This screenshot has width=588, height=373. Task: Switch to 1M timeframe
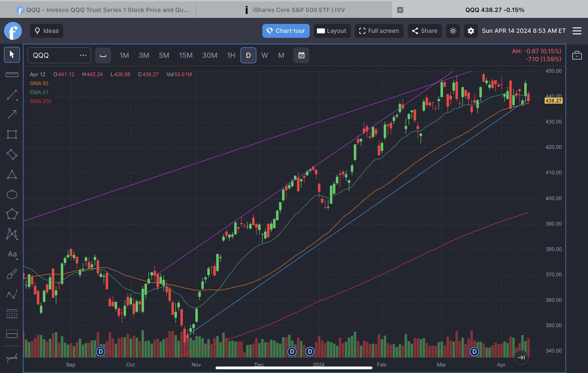click(124, 55)
